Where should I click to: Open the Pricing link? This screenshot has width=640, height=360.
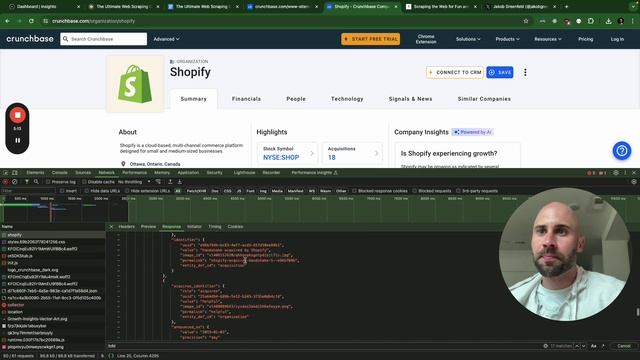585,39
